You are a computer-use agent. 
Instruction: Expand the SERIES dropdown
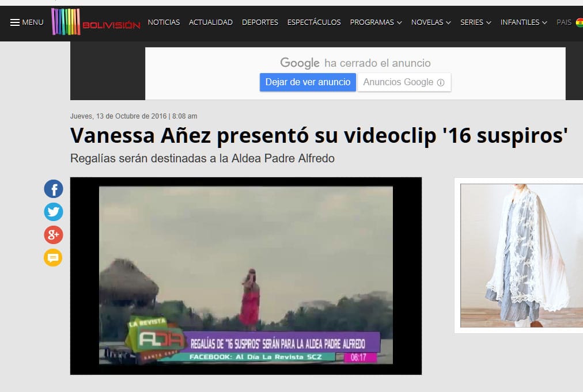click(475, 22)
